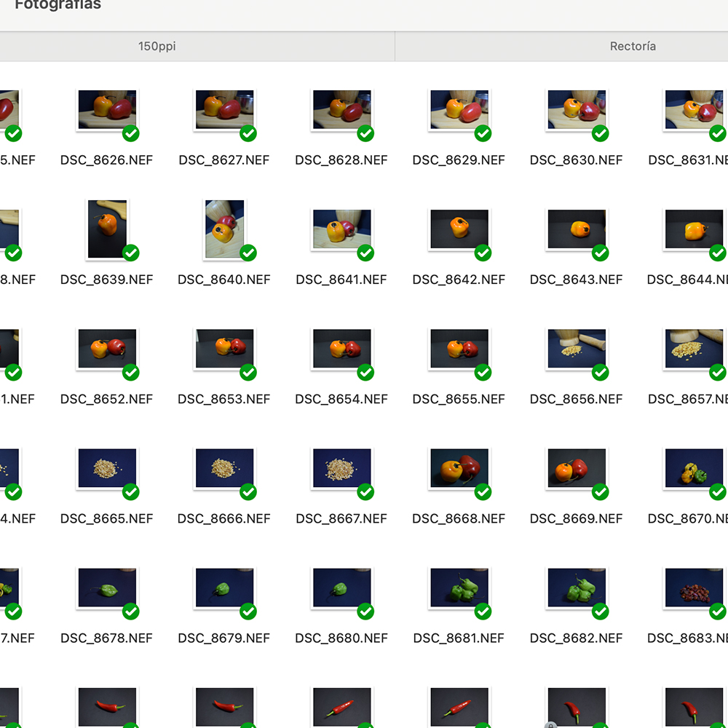Click the sync badge on DSC_8669.NEF
The image size is (728, 728).
(x=601, y=492)
